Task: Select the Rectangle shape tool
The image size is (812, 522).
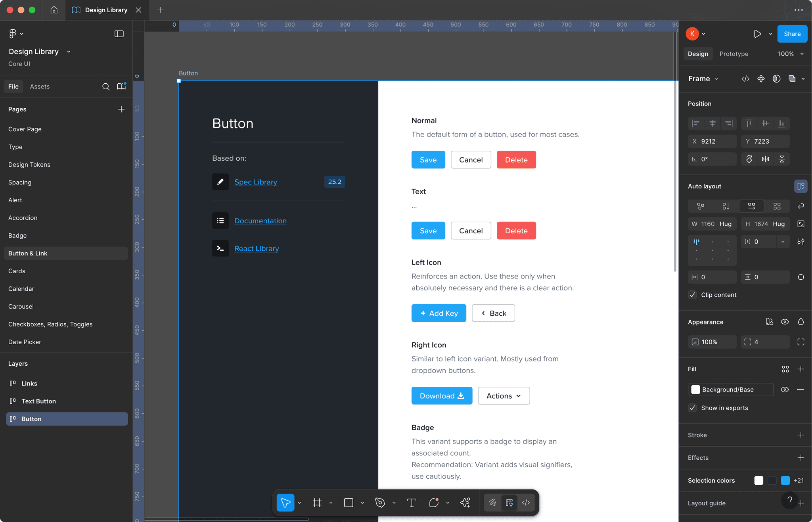Action: (x=348, y=503)
